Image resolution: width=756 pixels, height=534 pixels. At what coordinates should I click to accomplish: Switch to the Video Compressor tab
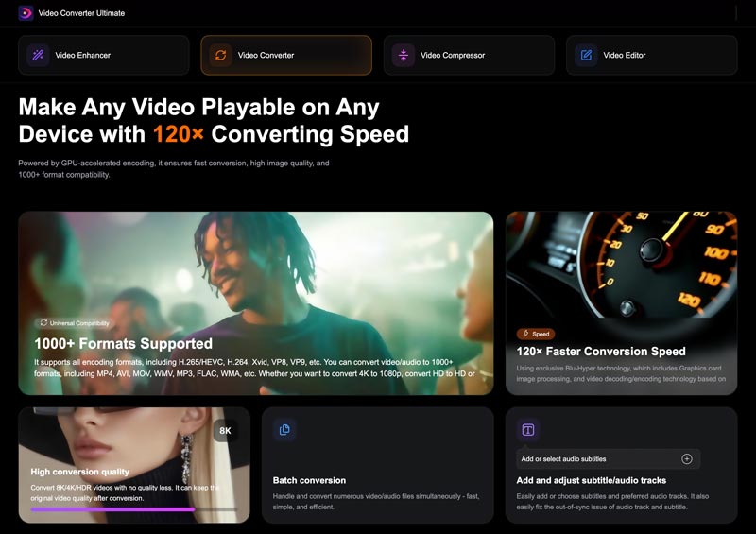469,55
